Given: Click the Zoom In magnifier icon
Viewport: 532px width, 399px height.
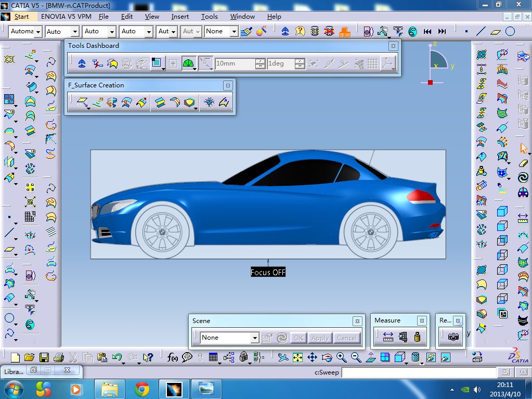Looking at the screenshot, I should 341,357.
